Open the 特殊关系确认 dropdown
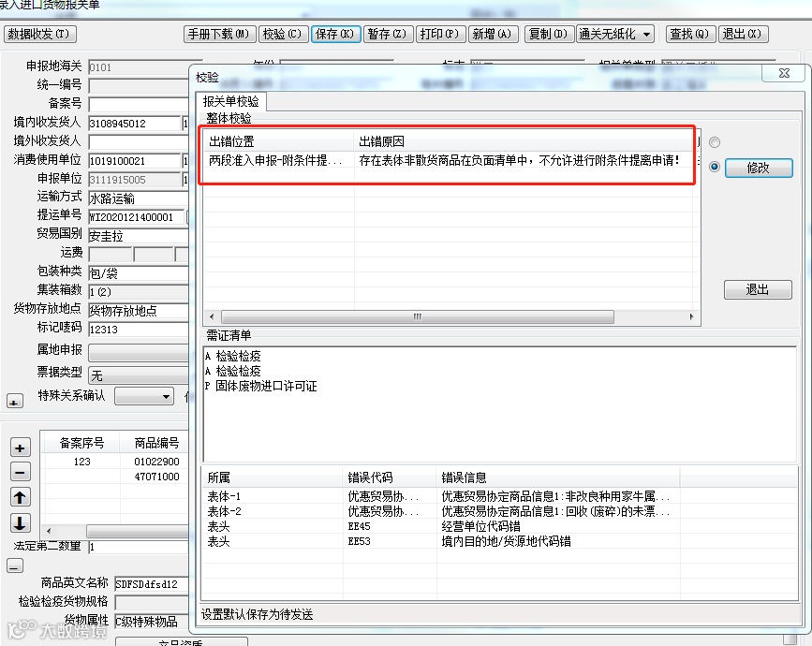 click(x=143, y=397)
